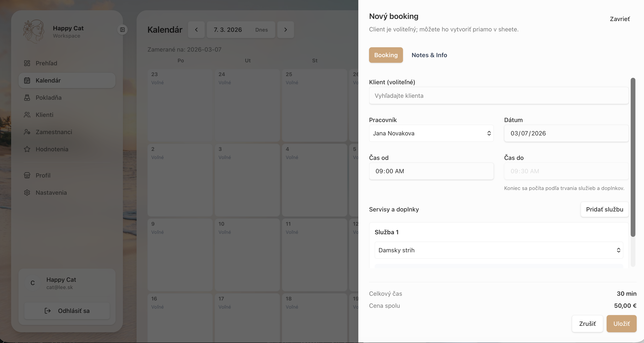Open the Nastavenia gear icon

point(27,192)
